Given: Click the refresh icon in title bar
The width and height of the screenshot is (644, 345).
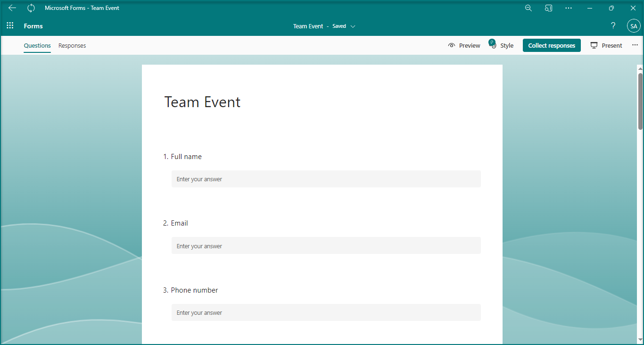Looking at the screenshot, I should point(31,8).
